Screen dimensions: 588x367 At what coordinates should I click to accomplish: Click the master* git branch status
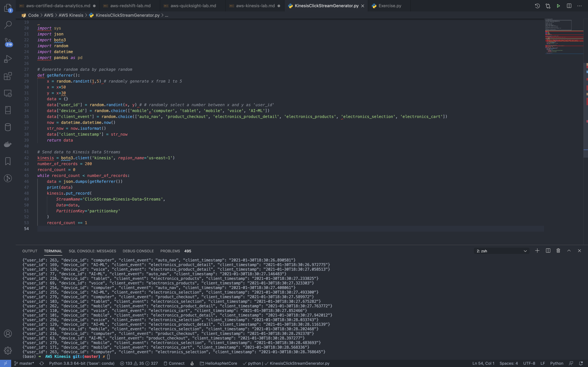(24, 363)
